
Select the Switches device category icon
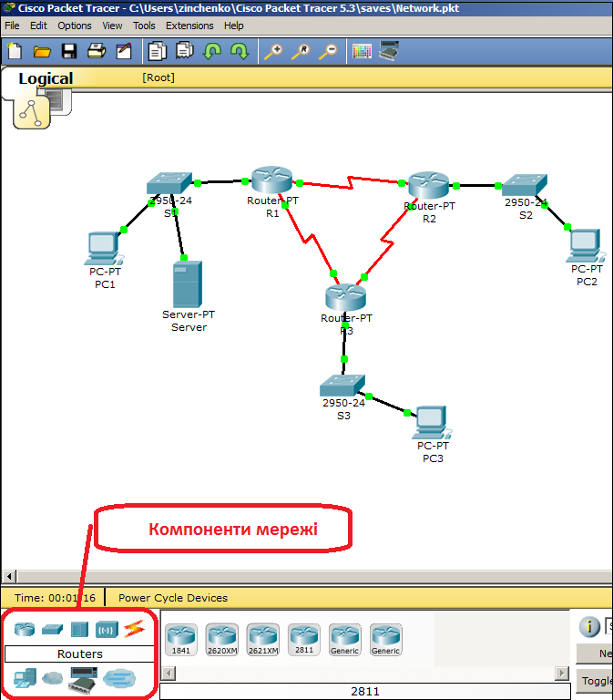pyautogui.click(x=52, y=630)
